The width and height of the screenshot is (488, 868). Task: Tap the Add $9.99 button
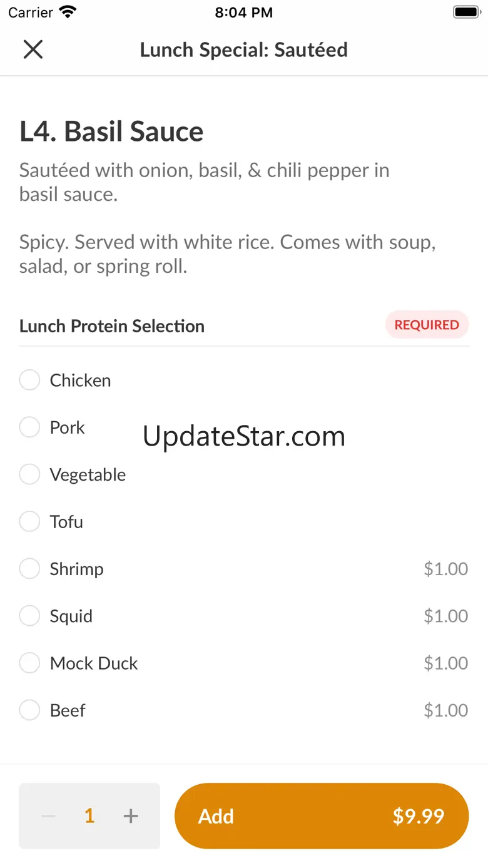[x=321, y=816]
